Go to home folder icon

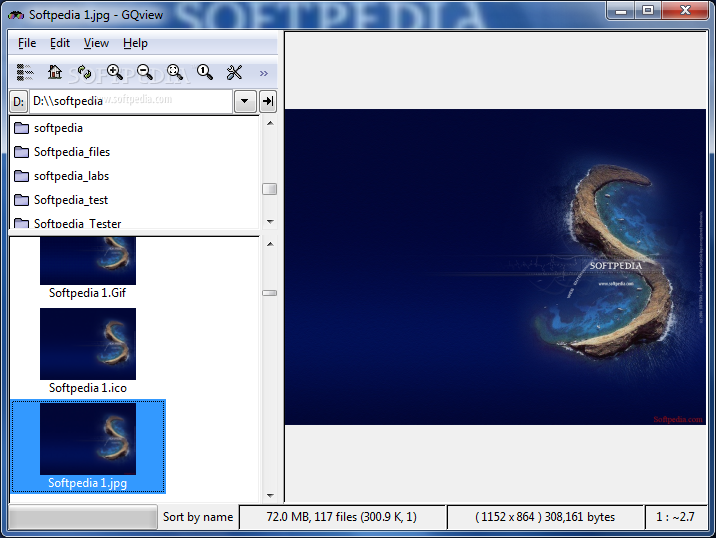55,72
